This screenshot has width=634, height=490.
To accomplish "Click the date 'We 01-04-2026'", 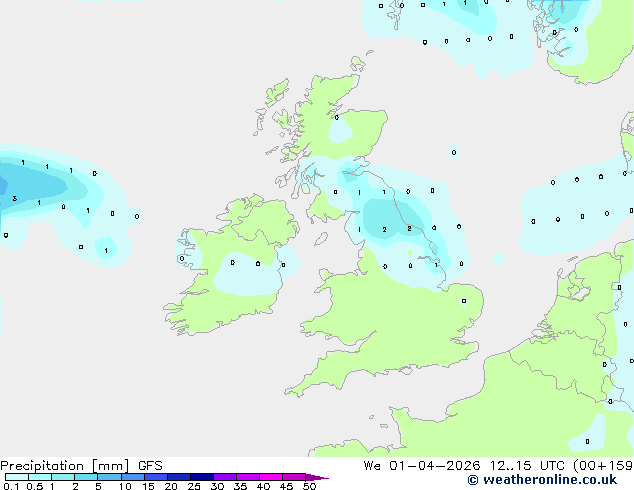I will tap(422, 466).
